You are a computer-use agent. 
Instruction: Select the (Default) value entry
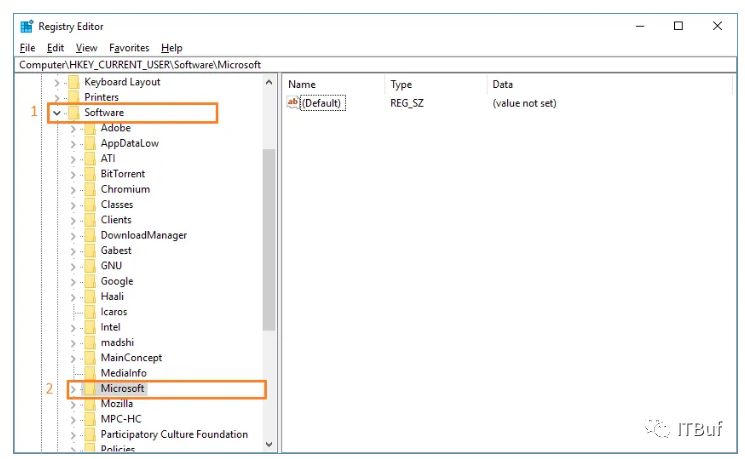(323, 103)
